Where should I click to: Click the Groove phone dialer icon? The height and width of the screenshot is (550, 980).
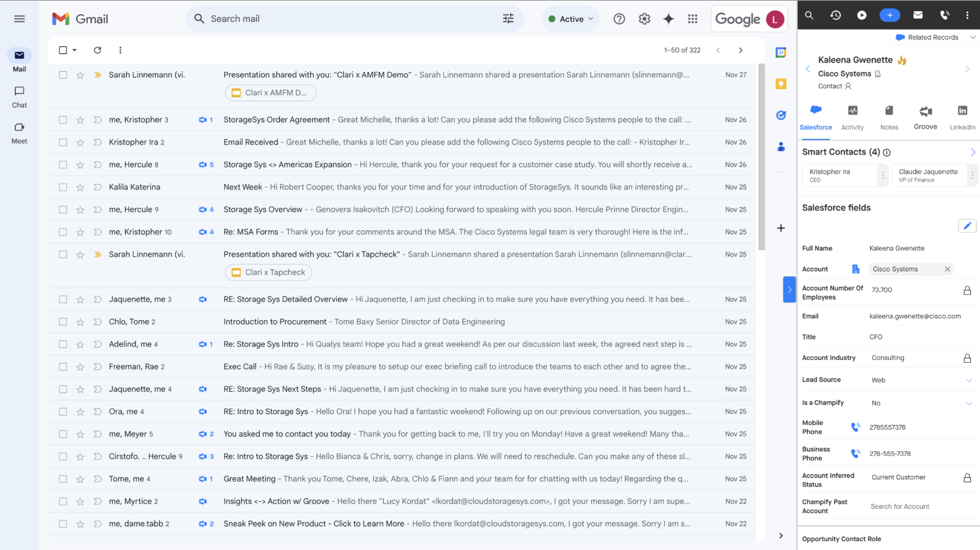pos(944,15)
